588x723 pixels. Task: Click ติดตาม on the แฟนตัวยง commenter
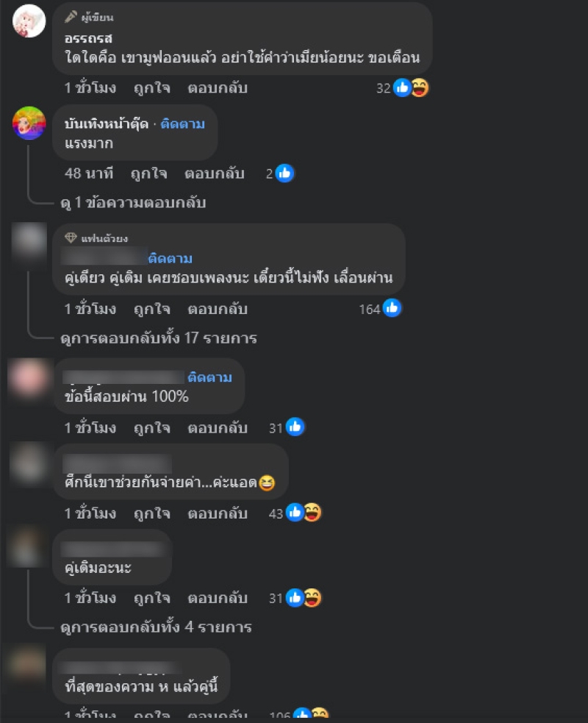click(170, 258)
